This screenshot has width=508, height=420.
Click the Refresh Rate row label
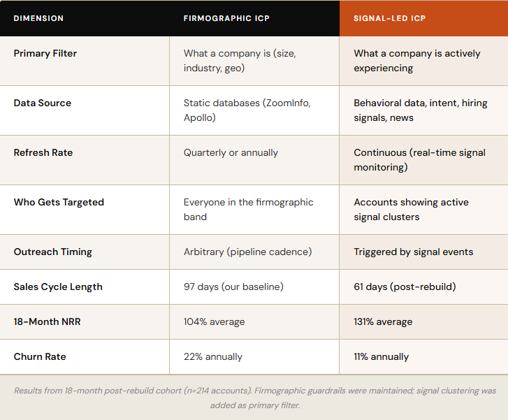point(43,152)
